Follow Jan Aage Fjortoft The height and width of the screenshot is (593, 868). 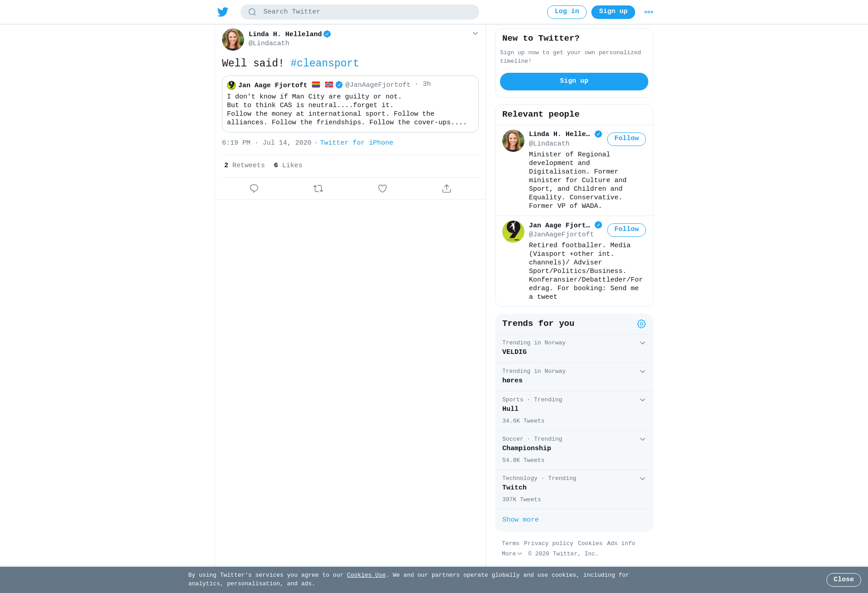click(627, 230)
